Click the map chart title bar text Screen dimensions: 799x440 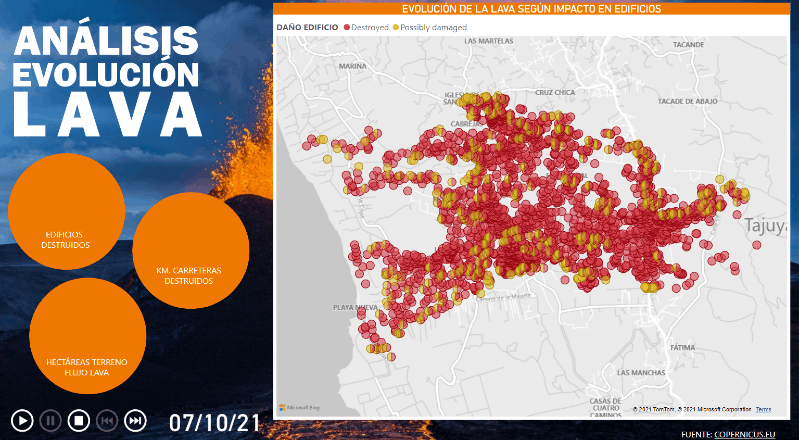coord(531,9)
